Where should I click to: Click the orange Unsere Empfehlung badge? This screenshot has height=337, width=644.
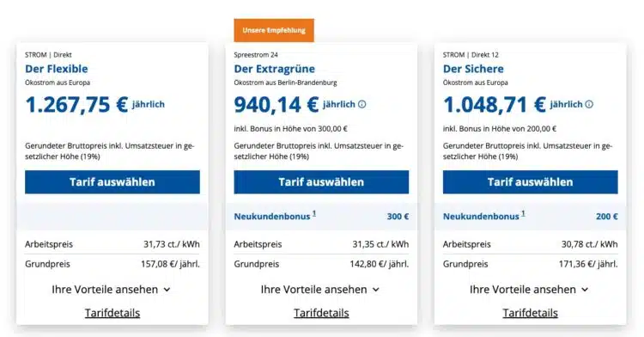(274, 30)
